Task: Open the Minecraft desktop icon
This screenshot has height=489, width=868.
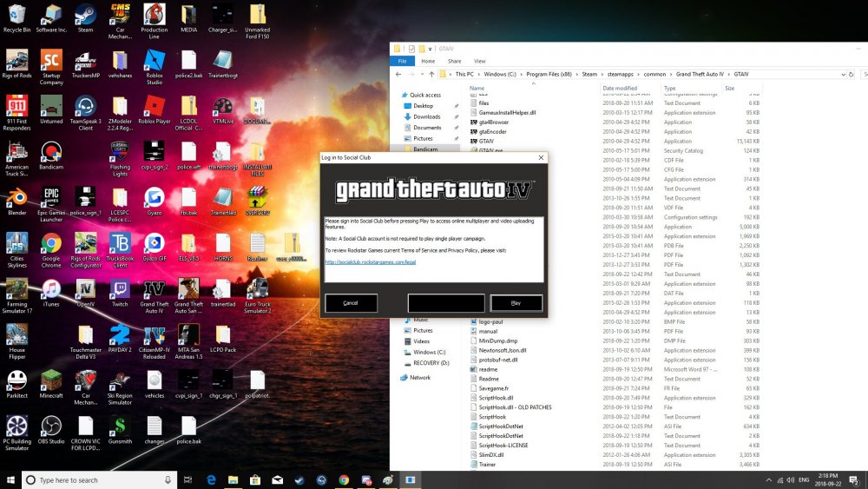Action: 51,384
